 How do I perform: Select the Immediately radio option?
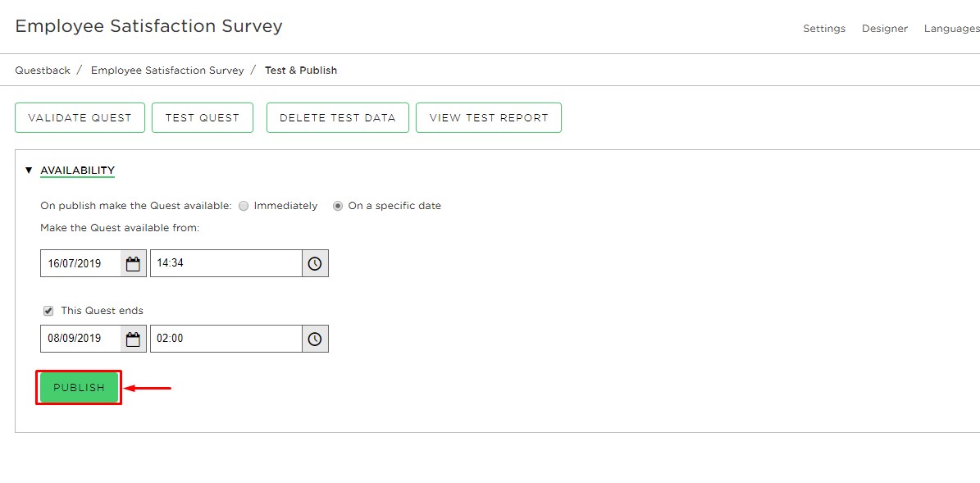coord(244,206)
